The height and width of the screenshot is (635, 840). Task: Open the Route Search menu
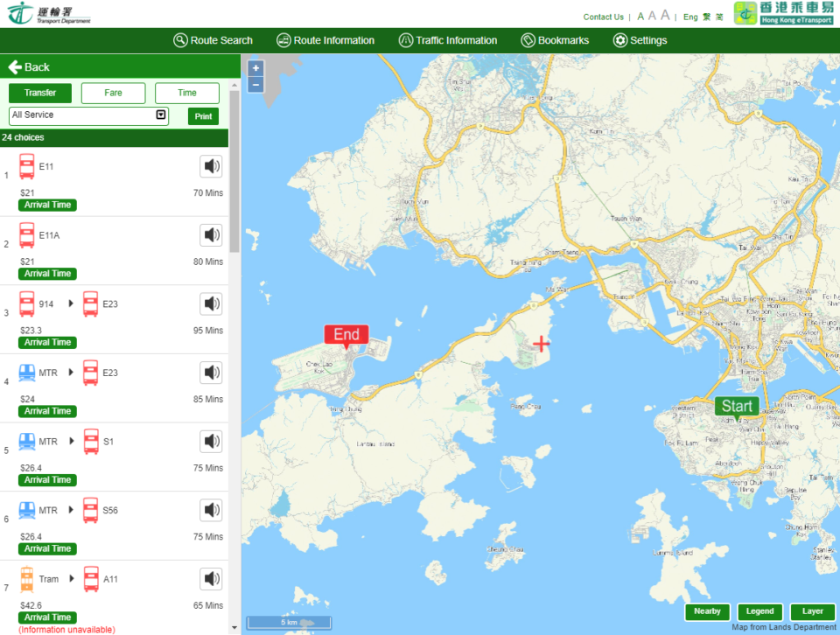pyautogui.click(x=213, y=40)
